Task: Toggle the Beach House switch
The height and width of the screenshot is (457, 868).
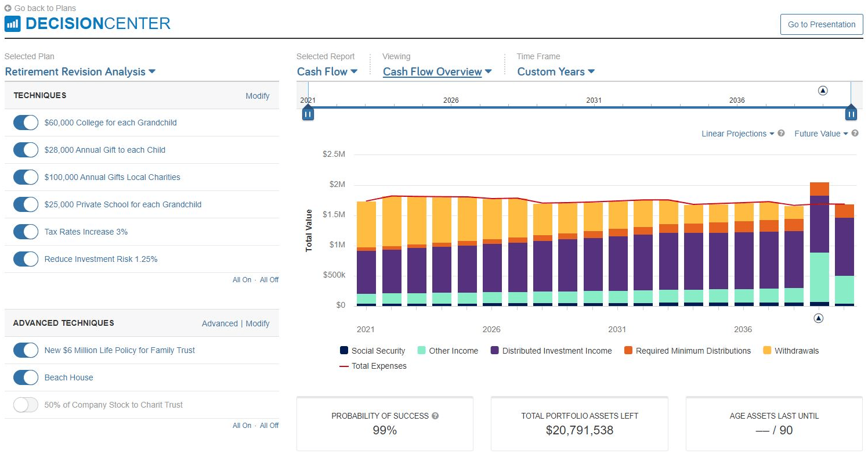Action: coord(26,377)
